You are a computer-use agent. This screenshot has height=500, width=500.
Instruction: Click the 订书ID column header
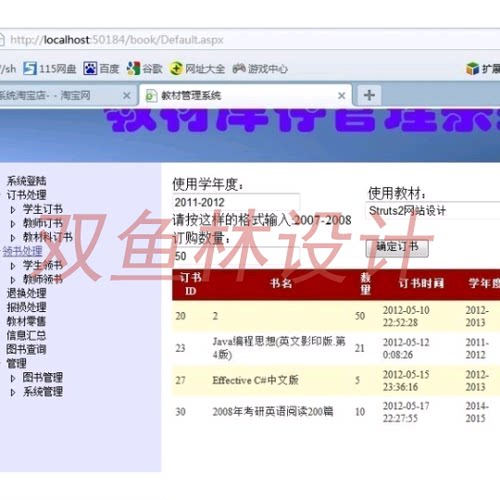(x=190, y=284)
